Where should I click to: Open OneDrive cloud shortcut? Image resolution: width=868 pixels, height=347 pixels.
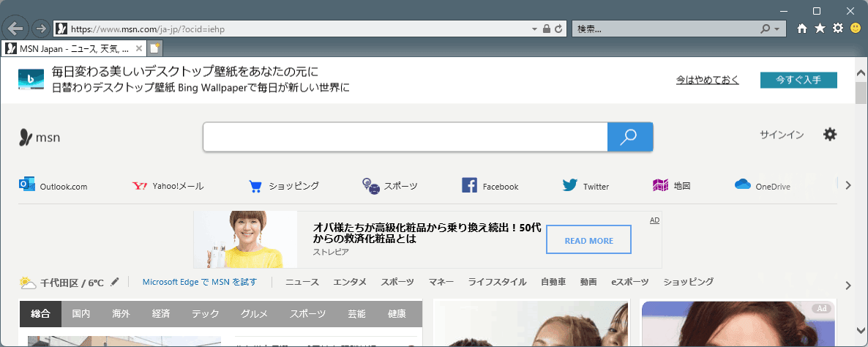[x=763, y=186]
